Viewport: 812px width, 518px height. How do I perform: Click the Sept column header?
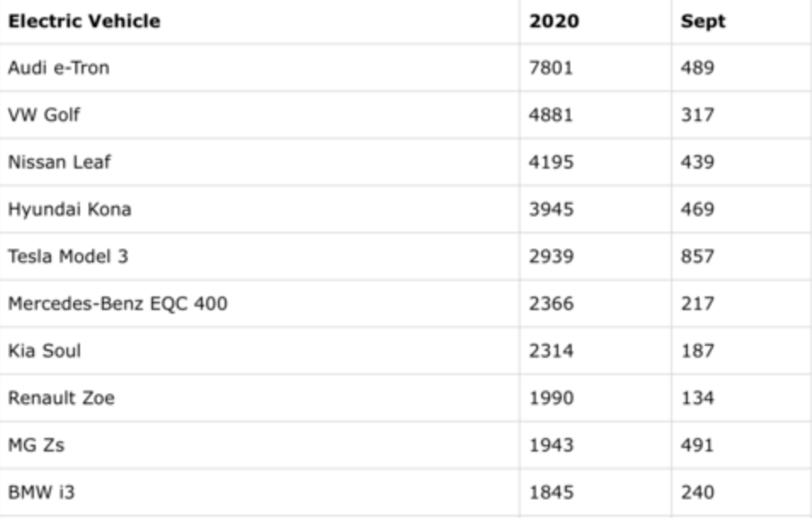pyautogui.click(x=703, y=22)
